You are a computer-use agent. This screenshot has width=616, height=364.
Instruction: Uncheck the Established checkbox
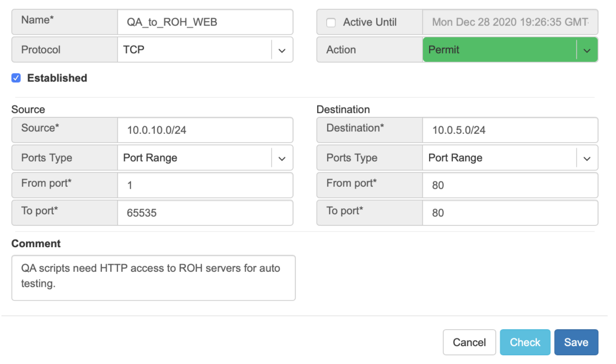pos(16,78)
